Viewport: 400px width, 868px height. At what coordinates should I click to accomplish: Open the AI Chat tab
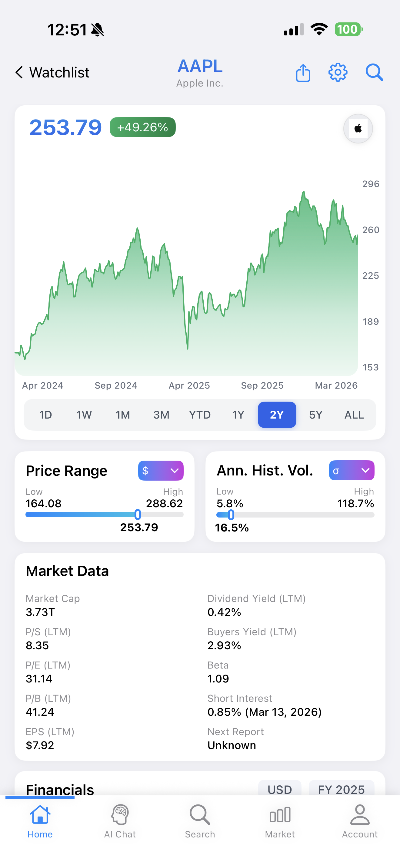[x=120, y=821]
